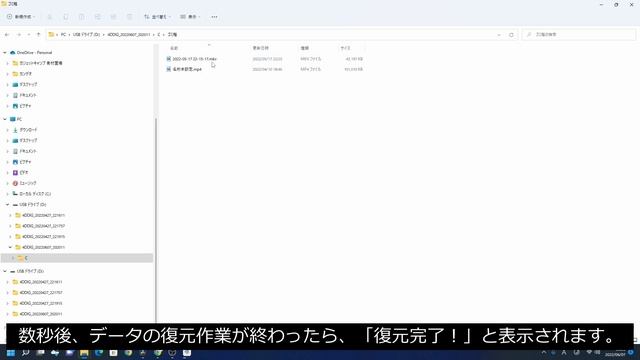Screen dimensions: 640x360
Task: Open the Windows Start menu
Action: (x=11, y=353)
